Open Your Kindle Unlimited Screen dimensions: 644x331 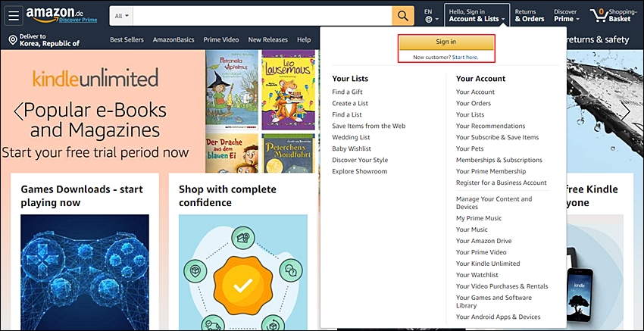pos(487,264)
